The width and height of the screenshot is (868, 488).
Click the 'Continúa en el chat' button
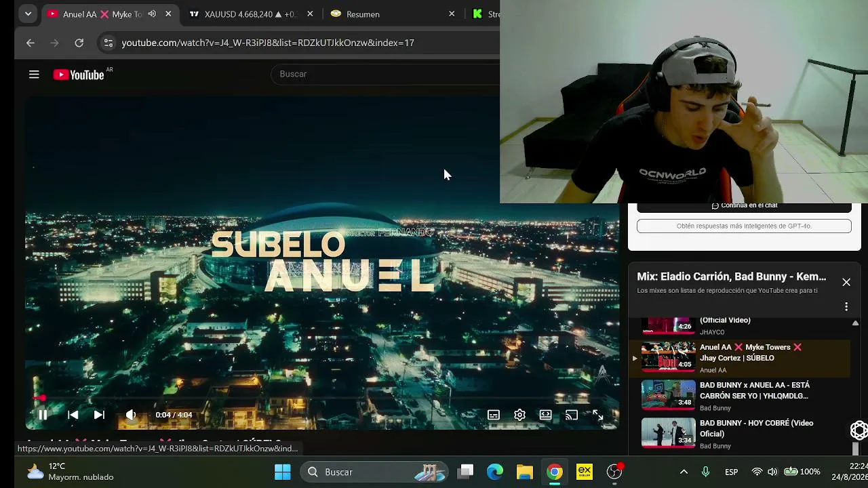(x=744, y=207)
